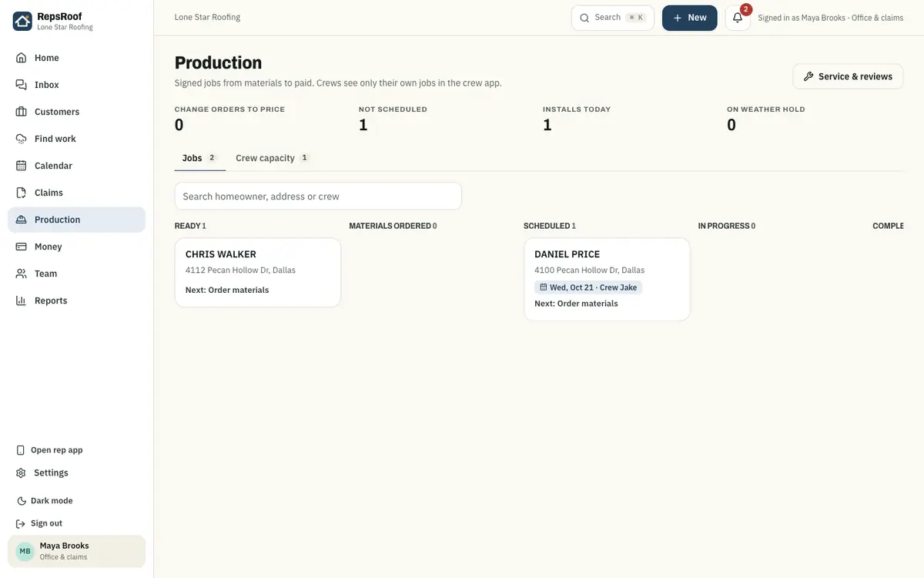This screenshot has height=578, width=924.
Task: Click the Money card icon
Action: click(21, 247)
